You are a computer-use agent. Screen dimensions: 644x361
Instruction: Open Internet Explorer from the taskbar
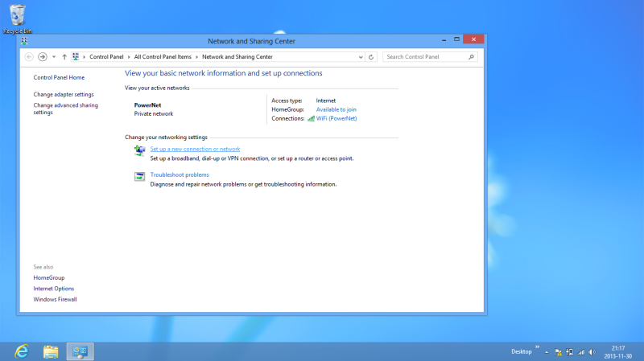(22, 351)
